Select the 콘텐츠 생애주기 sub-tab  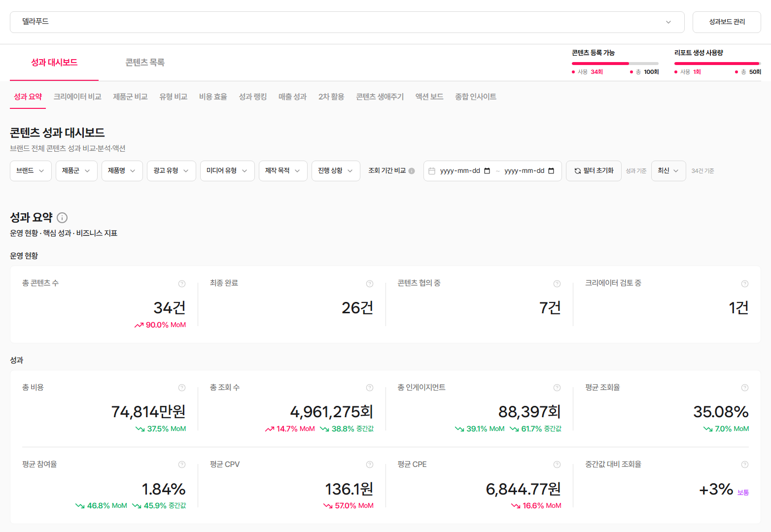point(380,97)
